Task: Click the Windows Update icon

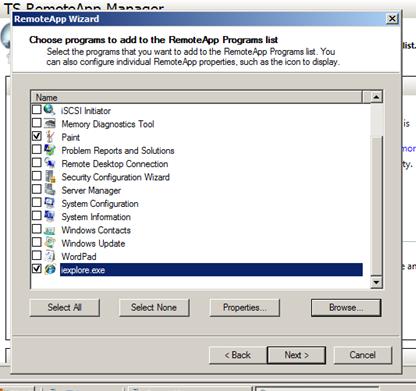Action: pos(50,243)
